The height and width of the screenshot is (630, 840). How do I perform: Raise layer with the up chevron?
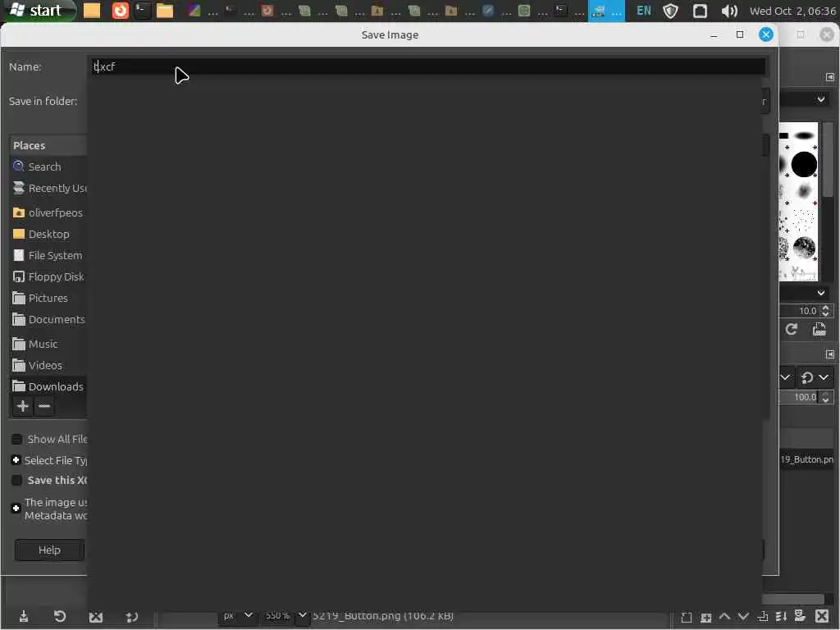[x=724, y=617]
